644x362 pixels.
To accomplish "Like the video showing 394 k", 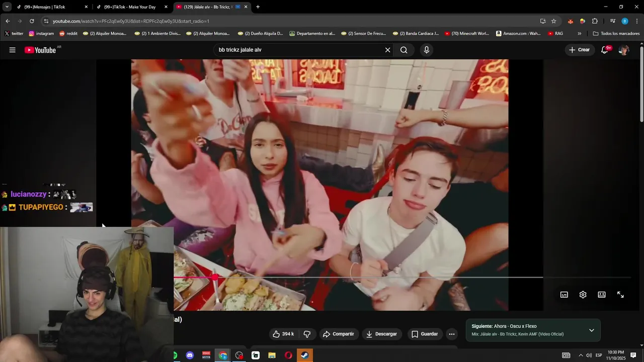I will (283, 334).
